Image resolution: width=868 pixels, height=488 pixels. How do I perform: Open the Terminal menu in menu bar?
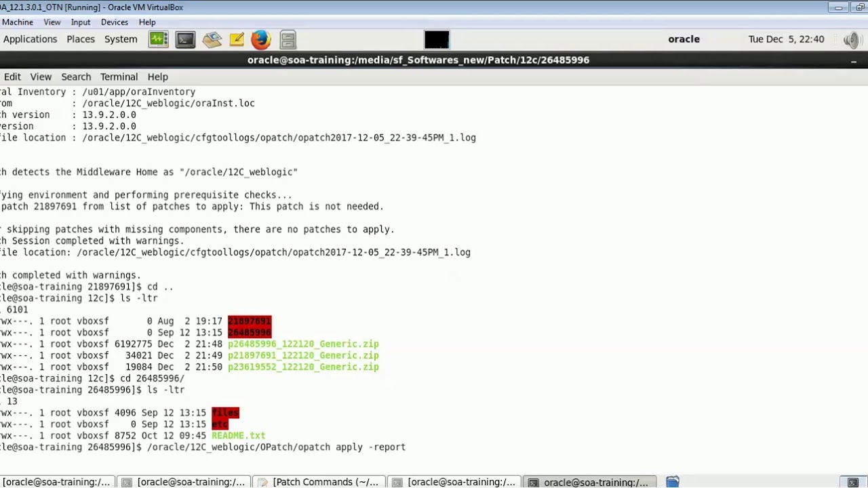click(x=119, y=77)
